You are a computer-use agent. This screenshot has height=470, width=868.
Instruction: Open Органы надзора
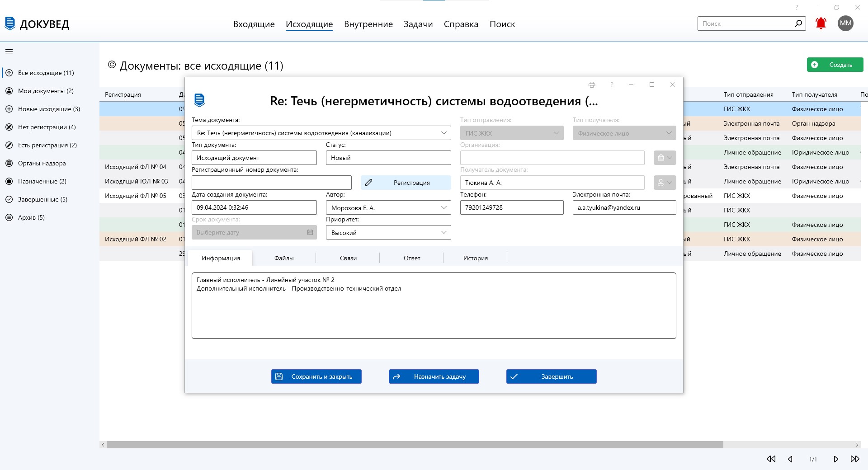pos(50,163)
